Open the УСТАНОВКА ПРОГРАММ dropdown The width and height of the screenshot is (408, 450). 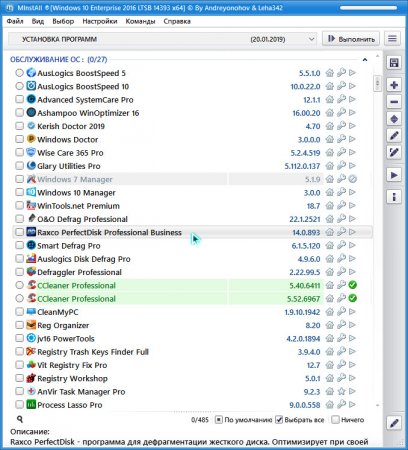[x=162, y=39]
